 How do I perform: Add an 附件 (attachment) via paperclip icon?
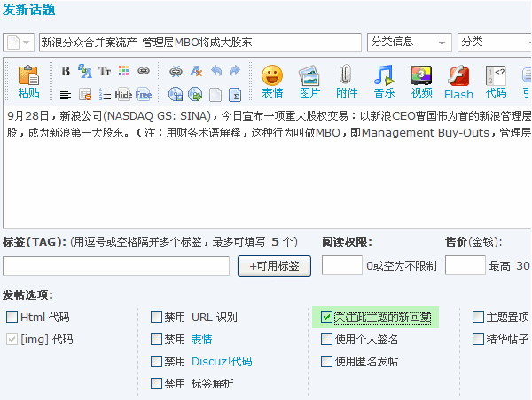[x=347, y=80]
